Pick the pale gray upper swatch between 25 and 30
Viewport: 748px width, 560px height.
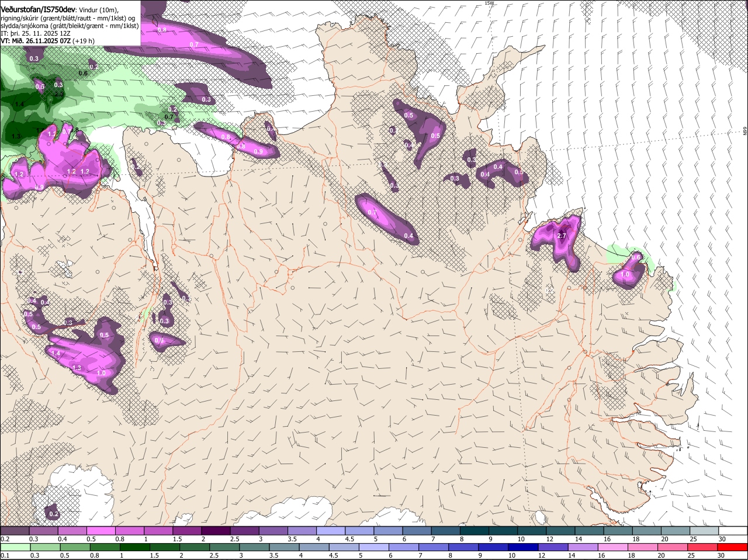click(x=704, y=530)
